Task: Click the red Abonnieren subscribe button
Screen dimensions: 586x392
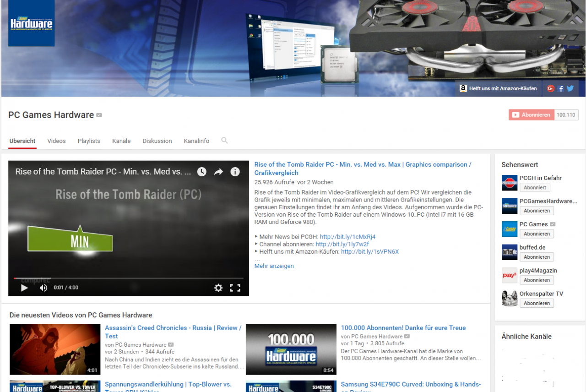Action: [532, 115]
